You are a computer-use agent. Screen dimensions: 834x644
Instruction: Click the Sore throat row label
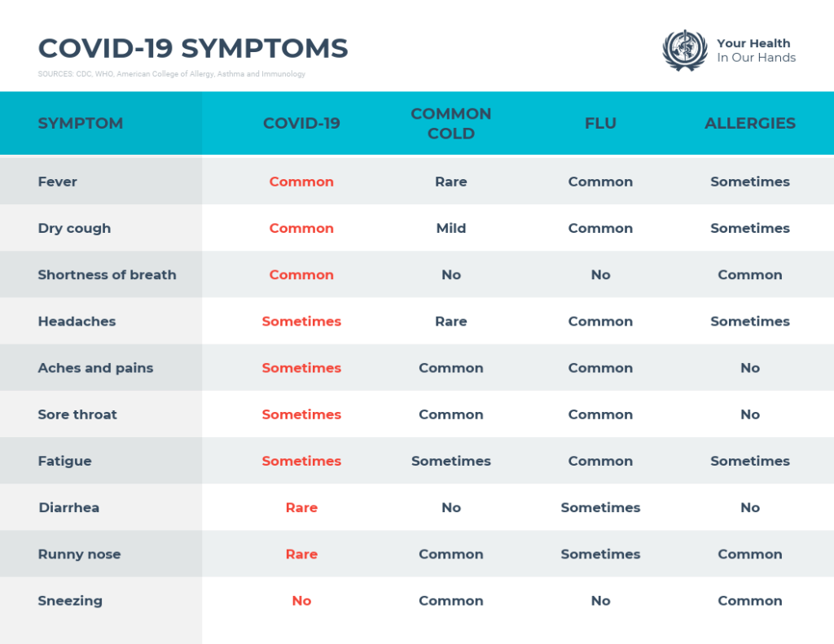(77, 414)
